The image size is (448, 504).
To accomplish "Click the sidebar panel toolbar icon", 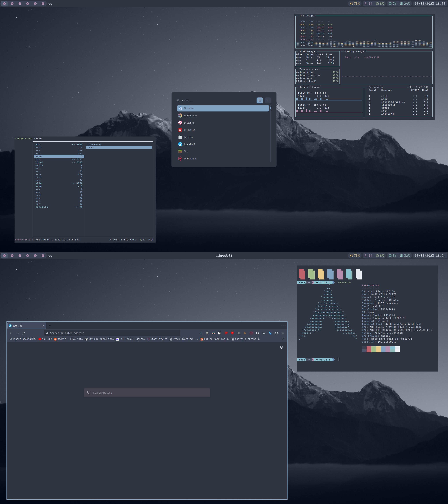I will [264, 333].
